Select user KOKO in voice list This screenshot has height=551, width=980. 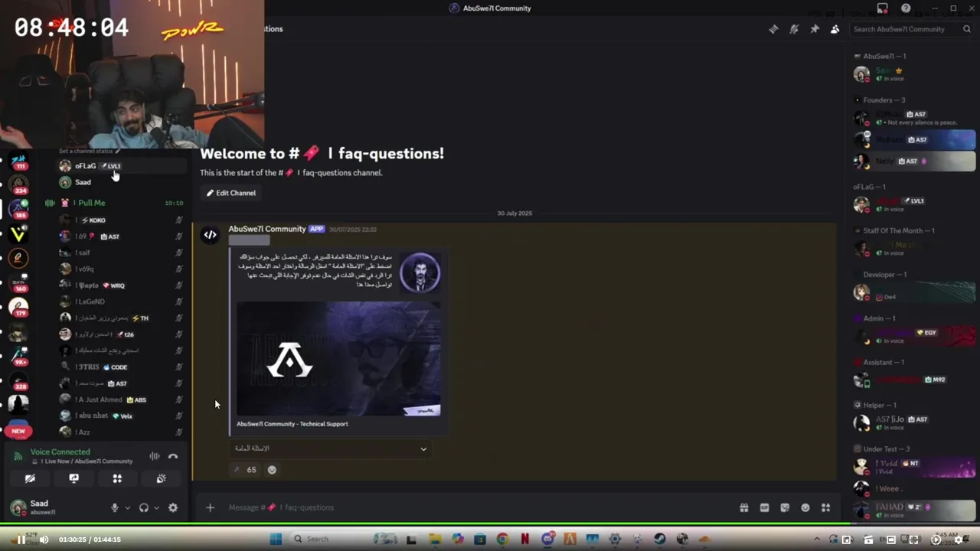coord(122,220)
